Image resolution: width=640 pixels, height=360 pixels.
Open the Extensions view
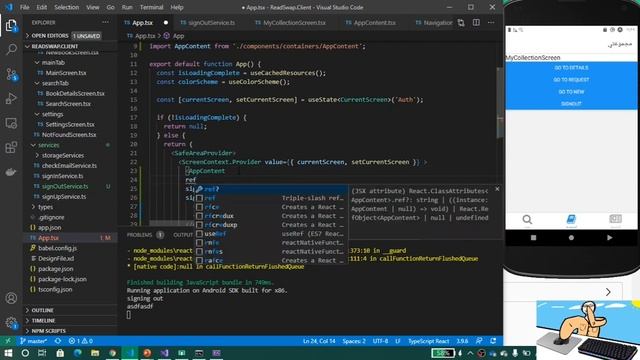11,147
